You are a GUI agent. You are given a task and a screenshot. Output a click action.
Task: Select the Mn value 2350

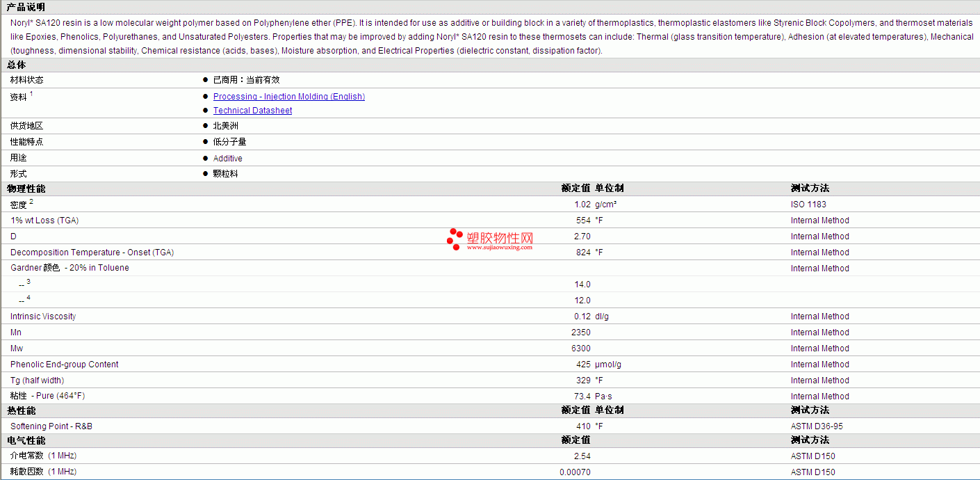(581, 333)
